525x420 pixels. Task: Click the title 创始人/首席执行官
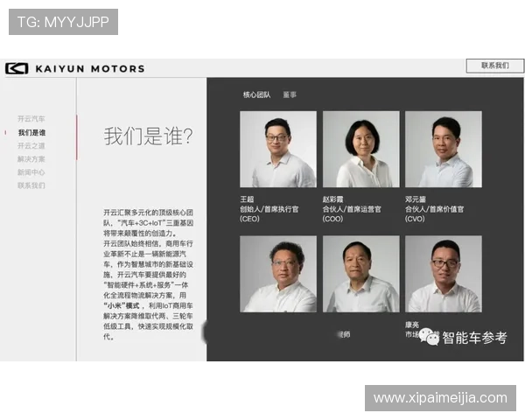(x=269, y=209)
